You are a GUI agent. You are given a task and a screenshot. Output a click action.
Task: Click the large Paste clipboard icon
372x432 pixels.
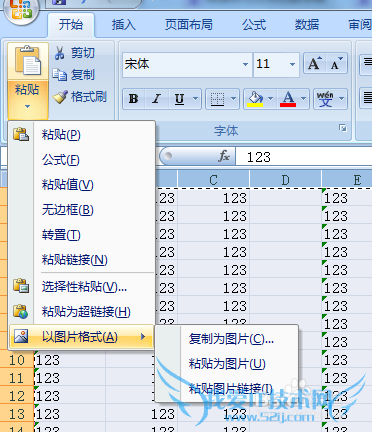click(28, 61)
